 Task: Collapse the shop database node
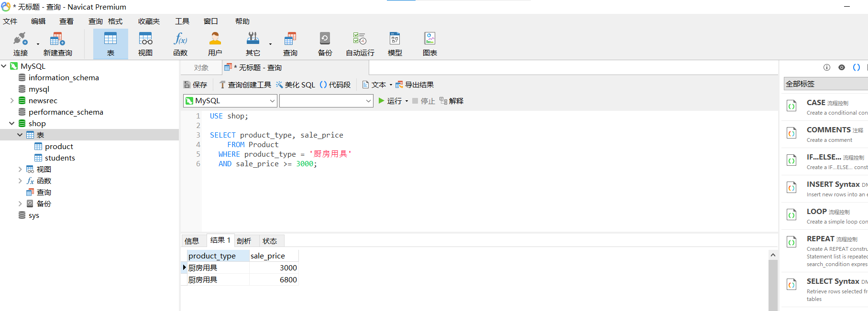pyautogui.click(x=12, y=123)
